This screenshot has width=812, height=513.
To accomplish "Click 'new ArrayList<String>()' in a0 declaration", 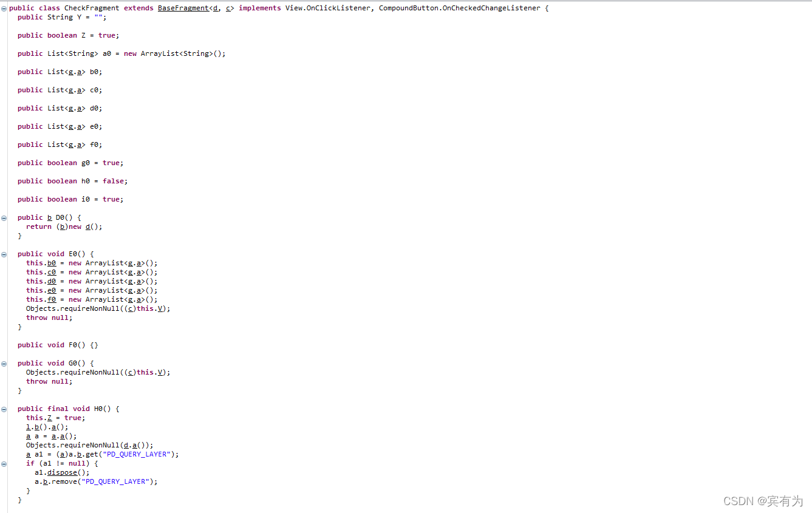I will coord(174,53).
